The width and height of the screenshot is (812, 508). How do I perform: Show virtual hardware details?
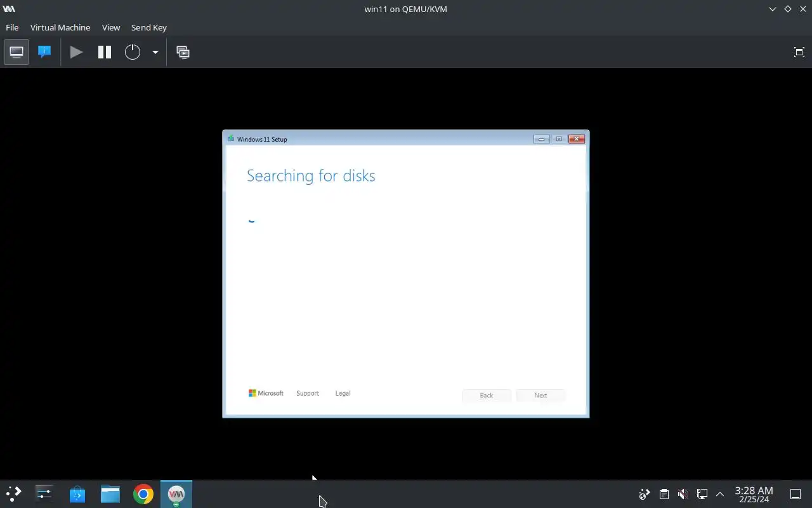44,52
